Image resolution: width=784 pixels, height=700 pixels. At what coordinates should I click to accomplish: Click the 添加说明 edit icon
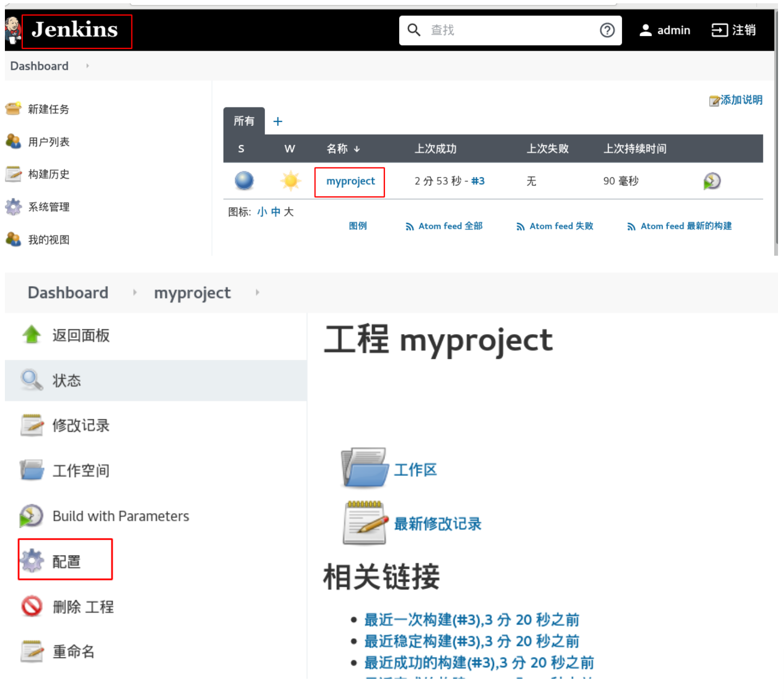click(714, 101)
